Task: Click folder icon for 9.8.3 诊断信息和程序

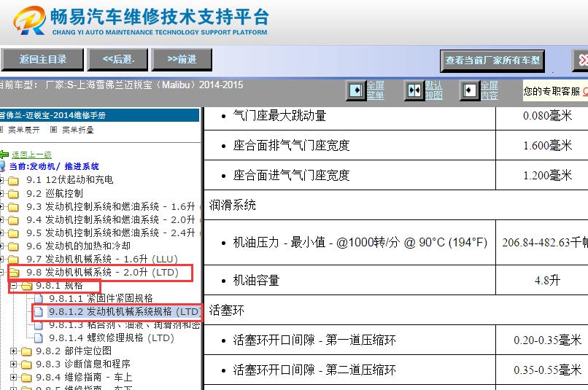Action: coord(26,364)
